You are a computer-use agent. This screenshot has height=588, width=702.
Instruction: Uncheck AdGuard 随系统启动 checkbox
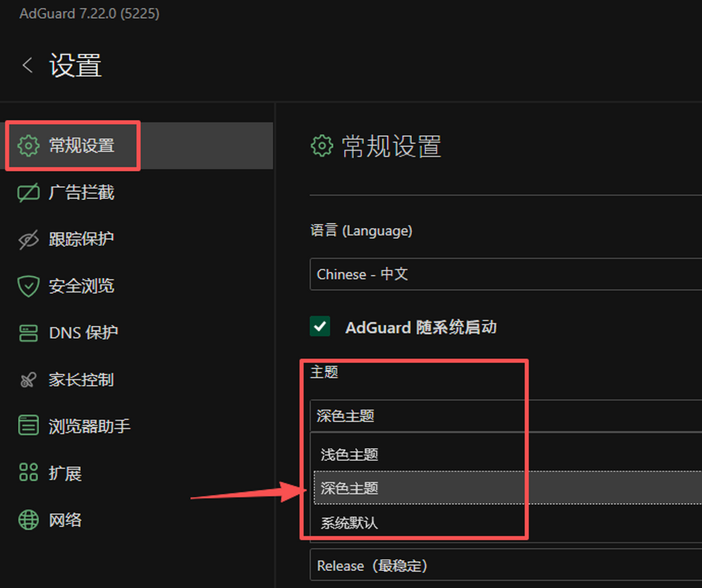[x=320, y=326]
